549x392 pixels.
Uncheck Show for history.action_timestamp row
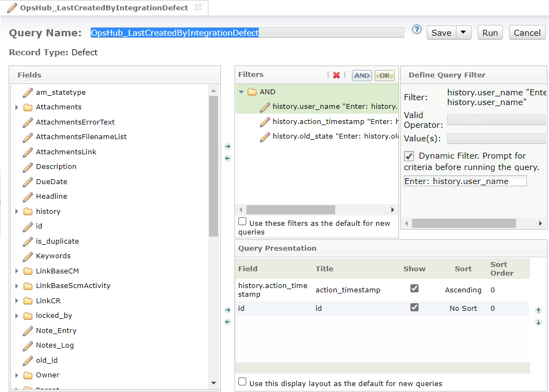click(414, 289)
